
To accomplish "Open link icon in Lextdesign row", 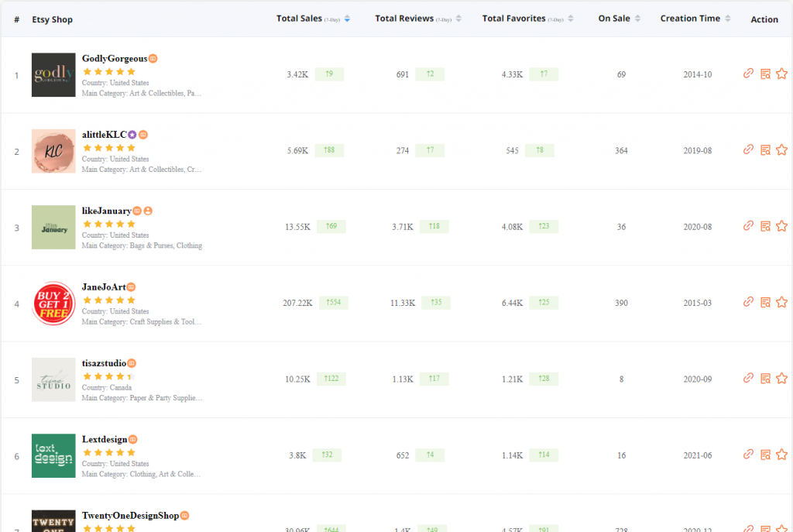I will [x=748, y=455].
